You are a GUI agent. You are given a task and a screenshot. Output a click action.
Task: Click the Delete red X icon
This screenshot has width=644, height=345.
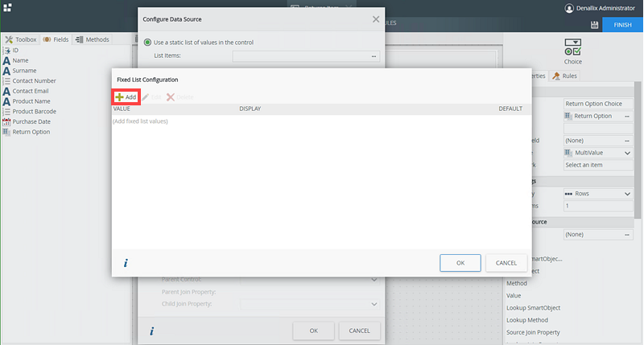(171, 97)
